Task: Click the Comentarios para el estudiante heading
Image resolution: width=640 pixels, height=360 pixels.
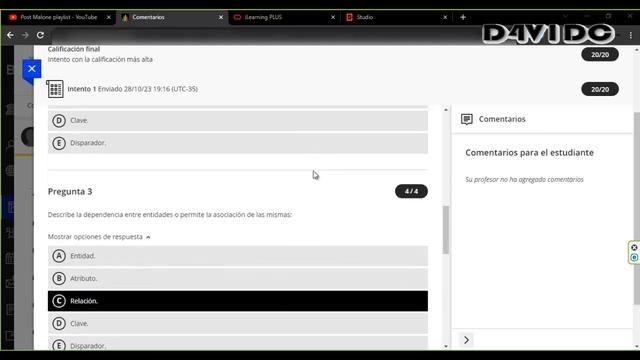Action: (x=529, y=153)
